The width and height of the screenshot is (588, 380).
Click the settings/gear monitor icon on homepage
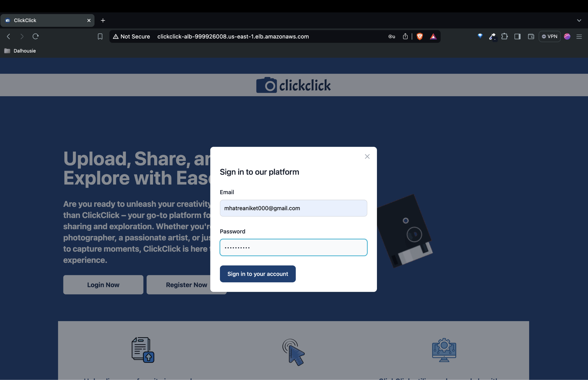[444, 350]
